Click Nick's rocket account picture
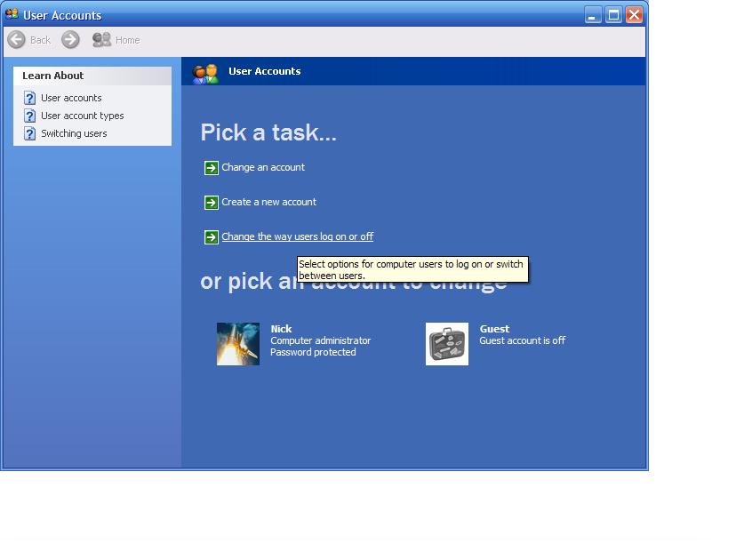Viewport: 736px width, 560px height. click(x=237, y=343)
